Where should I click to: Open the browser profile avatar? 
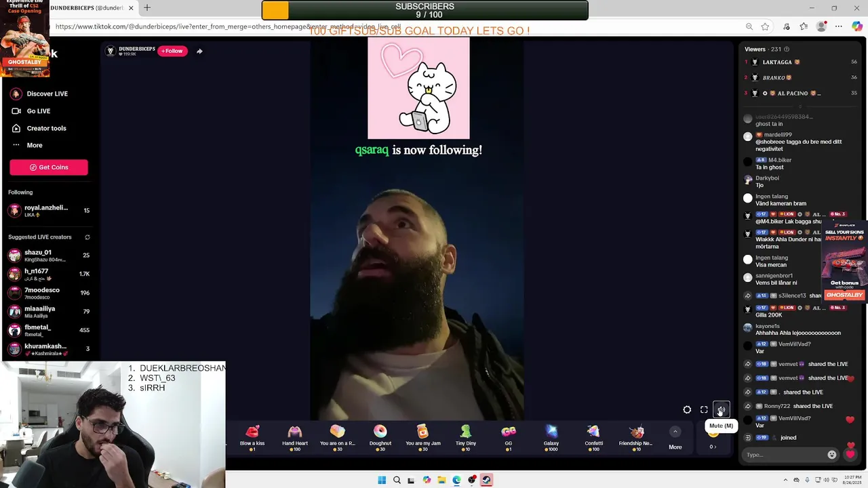(x=822, y=26)
